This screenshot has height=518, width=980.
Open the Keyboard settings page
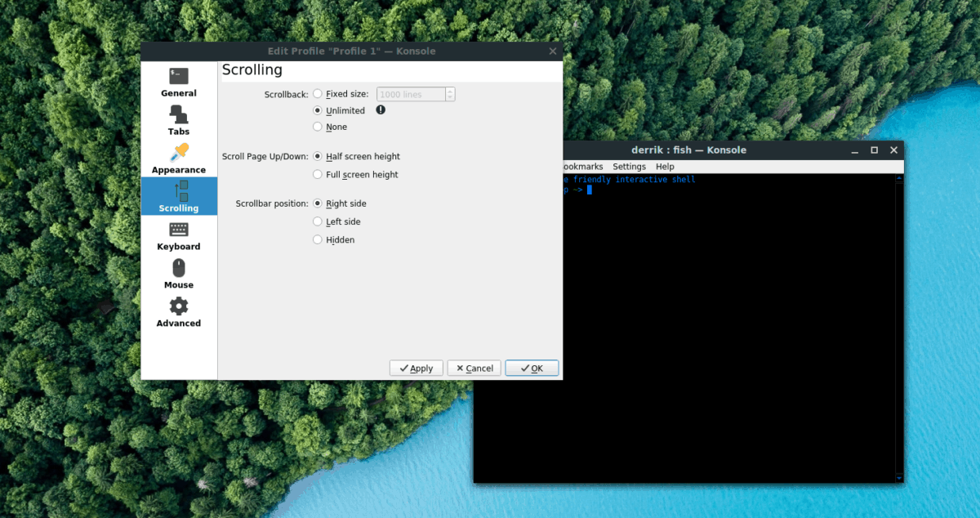tap(179, 235)
